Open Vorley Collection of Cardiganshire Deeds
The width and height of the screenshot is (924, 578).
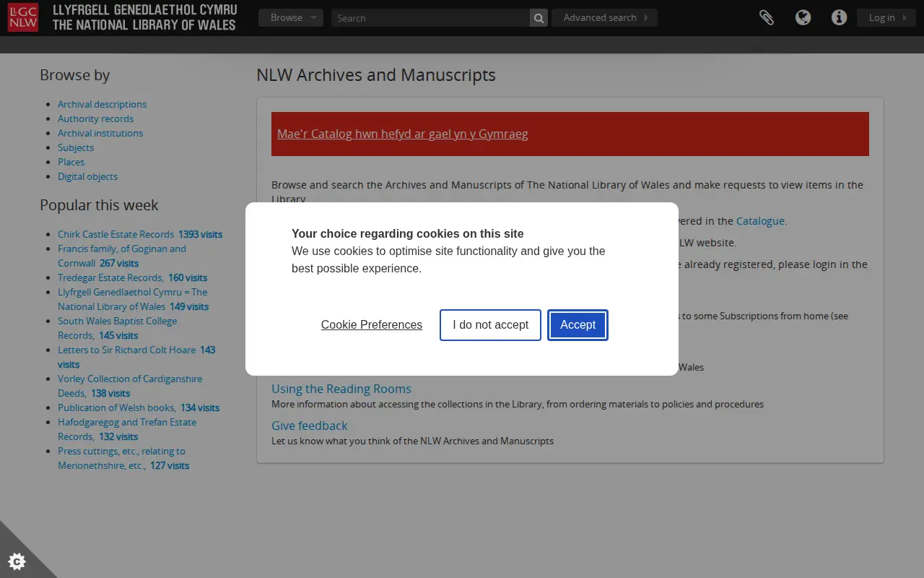point(130,386)
